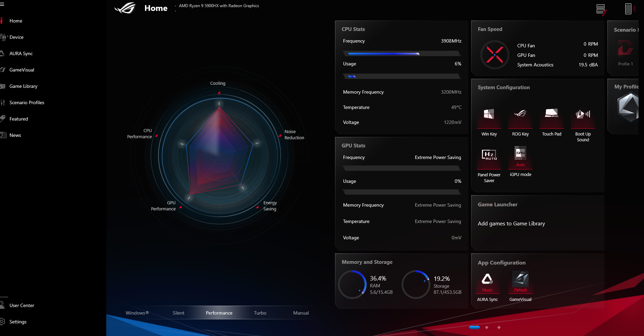Toggle the Boot Up Sound setting

click(x=583, y=125)
